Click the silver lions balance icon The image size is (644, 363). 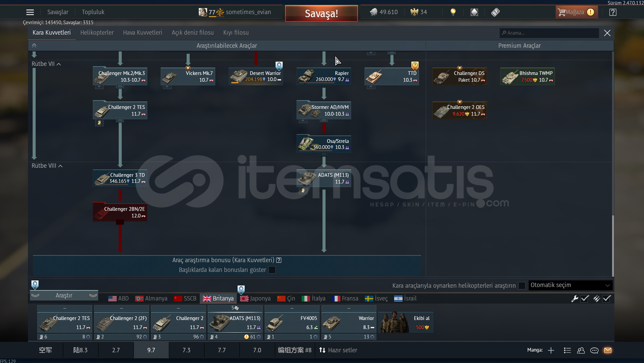374,12
